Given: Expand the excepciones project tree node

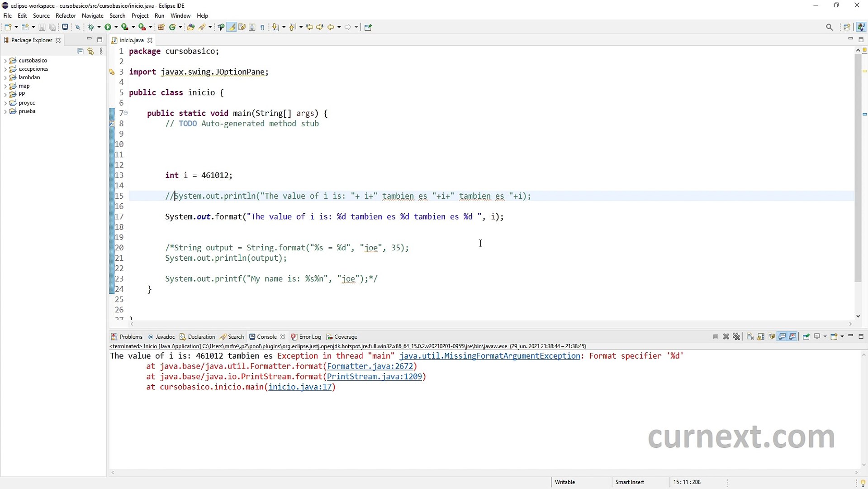Looking at the screenshot, I should coord(5,69).
